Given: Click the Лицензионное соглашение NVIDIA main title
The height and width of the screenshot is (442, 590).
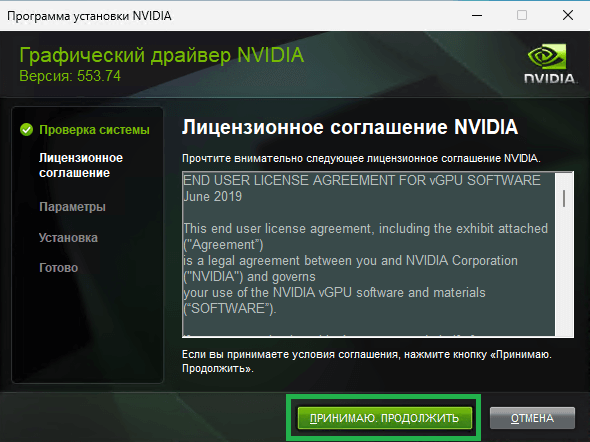Looking at the screenshot, I should [350, 127].
